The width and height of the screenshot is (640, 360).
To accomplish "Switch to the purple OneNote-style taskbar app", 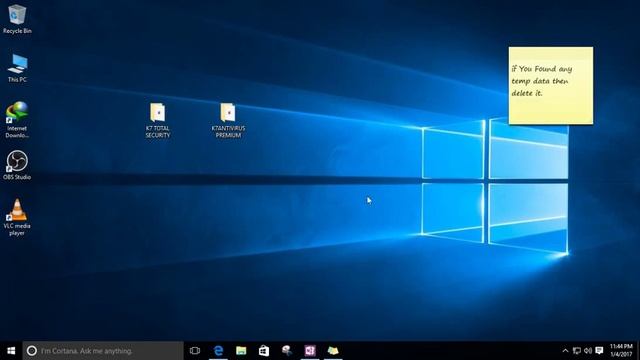I will pyautogui.click(x=310, y=351).
